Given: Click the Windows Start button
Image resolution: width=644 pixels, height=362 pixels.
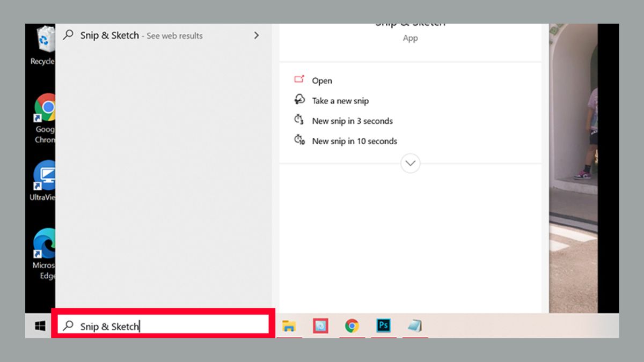Looking at the screenshot, I should point(40,326).
